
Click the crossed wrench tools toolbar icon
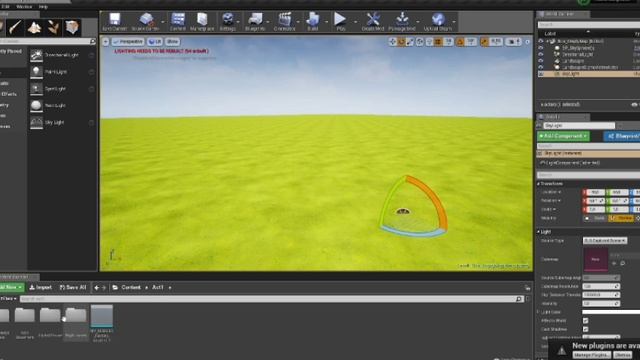click(373, 22)
